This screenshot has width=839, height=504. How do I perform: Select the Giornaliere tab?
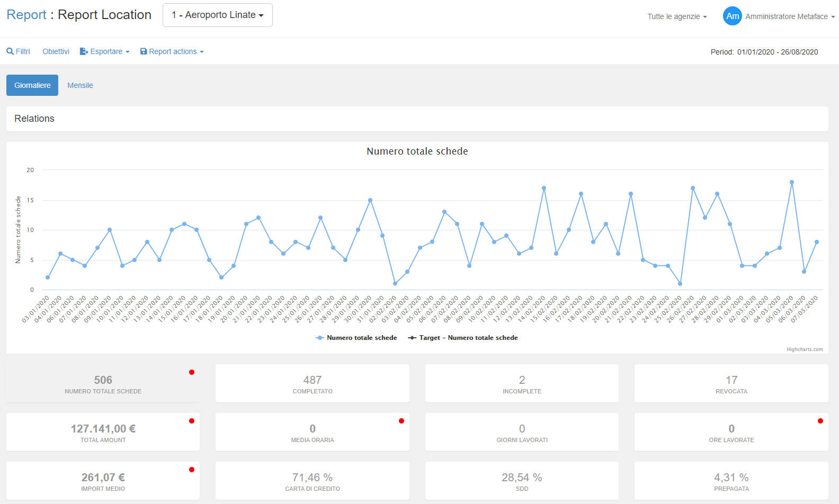pyautogui.click(x=32, y=85)
